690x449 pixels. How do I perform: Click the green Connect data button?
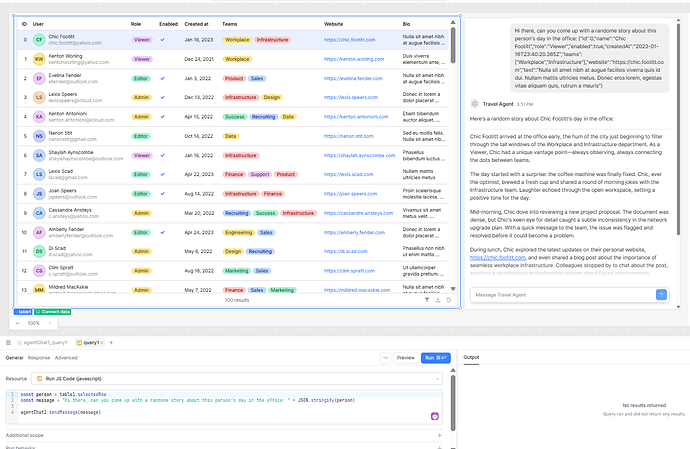pos(52,312)
